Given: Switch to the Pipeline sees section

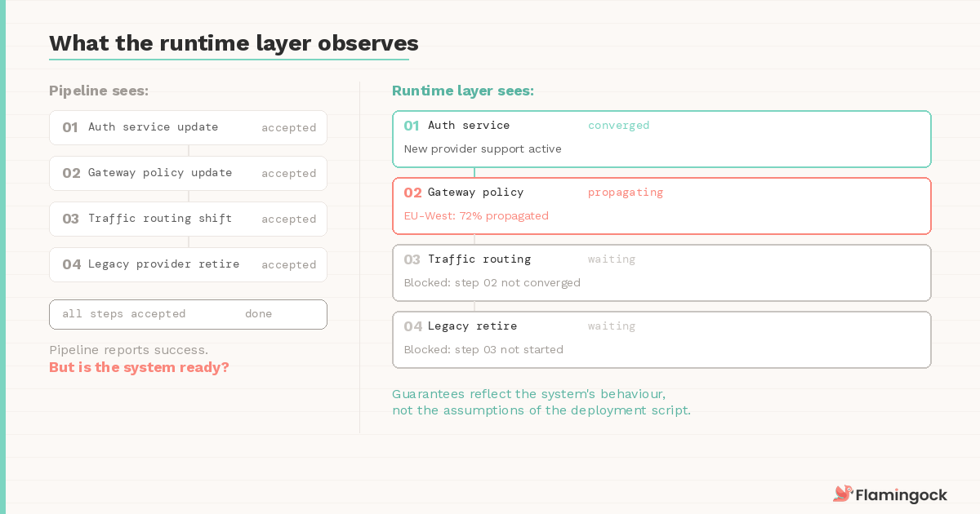Looking at the screenshot, I should pos(99,91).
